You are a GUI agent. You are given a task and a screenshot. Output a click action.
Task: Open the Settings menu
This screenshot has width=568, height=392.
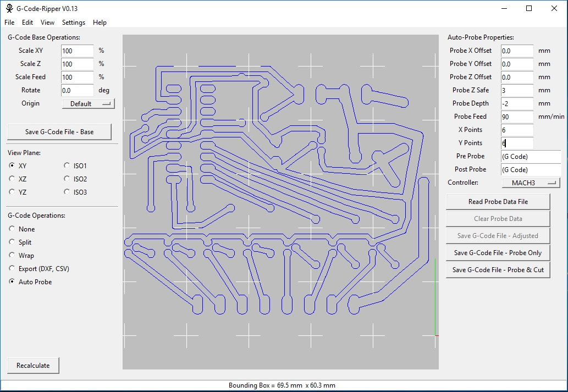coord(73,23)
